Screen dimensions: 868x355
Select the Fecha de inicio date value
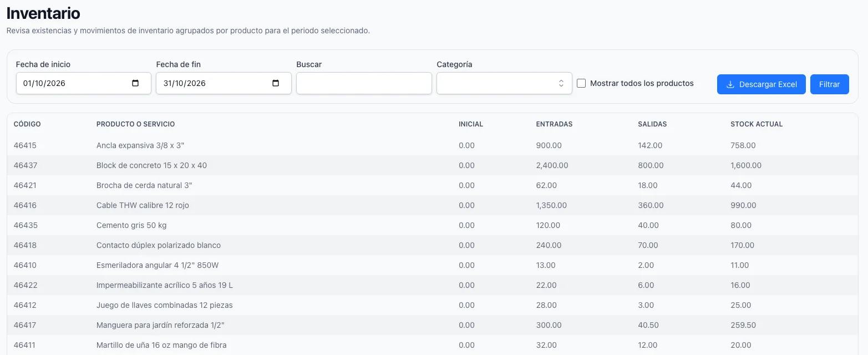44,83
